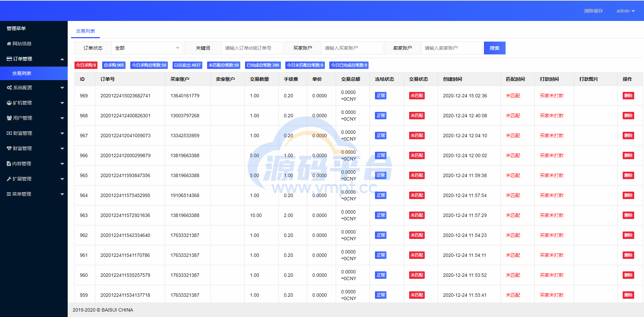Open the 网站信息 menu item
Image resolution: width=644 pixels, height=317 pixels.
34,44
